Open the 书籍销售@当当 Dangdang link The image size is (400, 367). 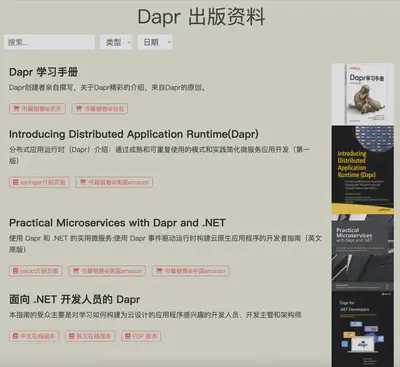100,109
